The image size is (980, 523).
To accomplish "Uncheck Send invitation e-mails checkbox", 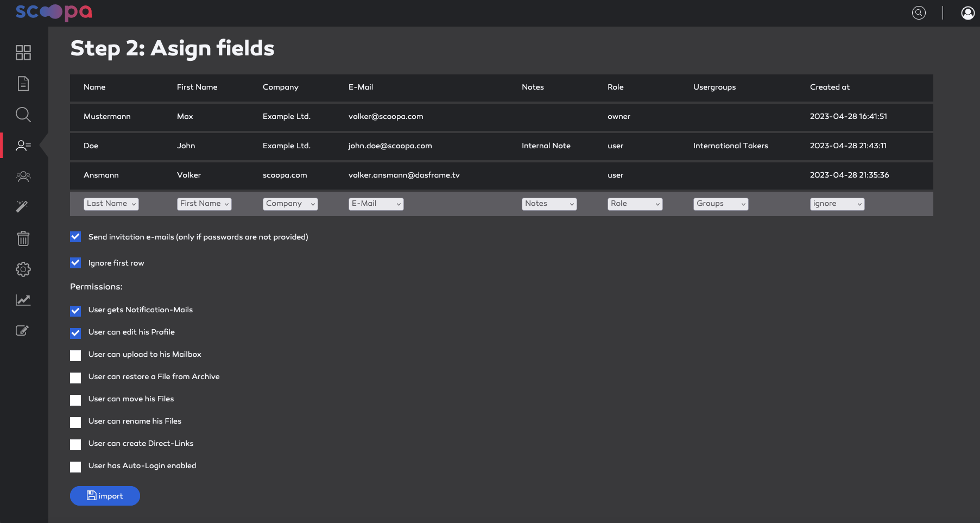I will (x=75, y=237).
